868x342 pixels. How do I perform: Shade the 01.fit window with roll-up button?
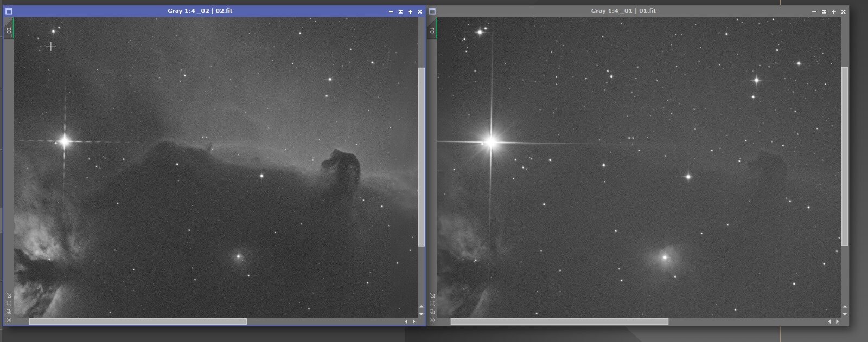point(824,11)
